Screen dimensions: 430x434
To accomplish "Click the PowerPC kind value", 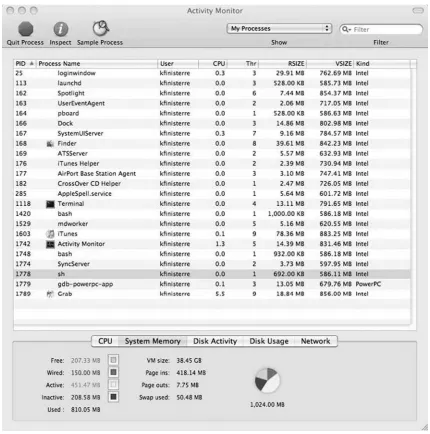I will point(368,284).
